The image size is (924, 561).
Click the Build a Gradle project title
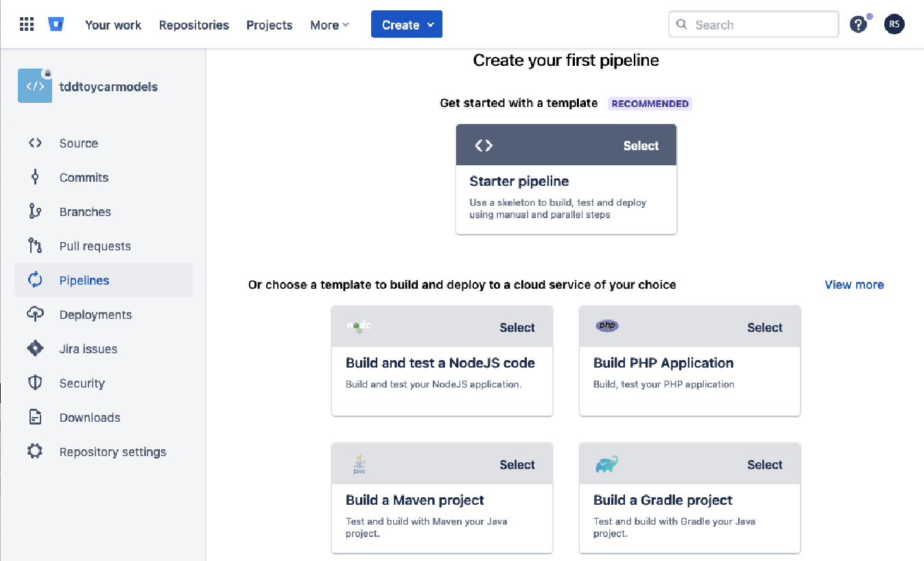663,500
